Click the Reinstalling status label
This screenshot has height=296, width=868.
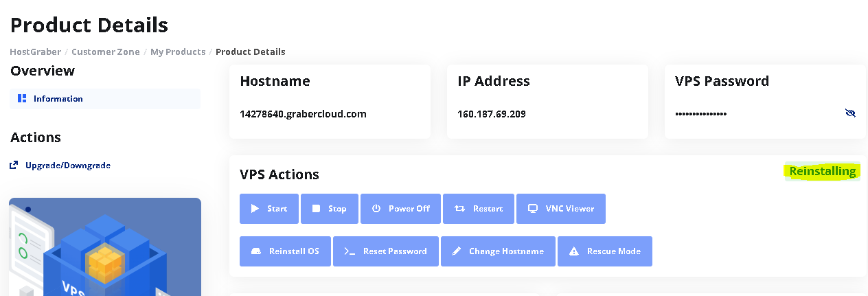point(823,172)
